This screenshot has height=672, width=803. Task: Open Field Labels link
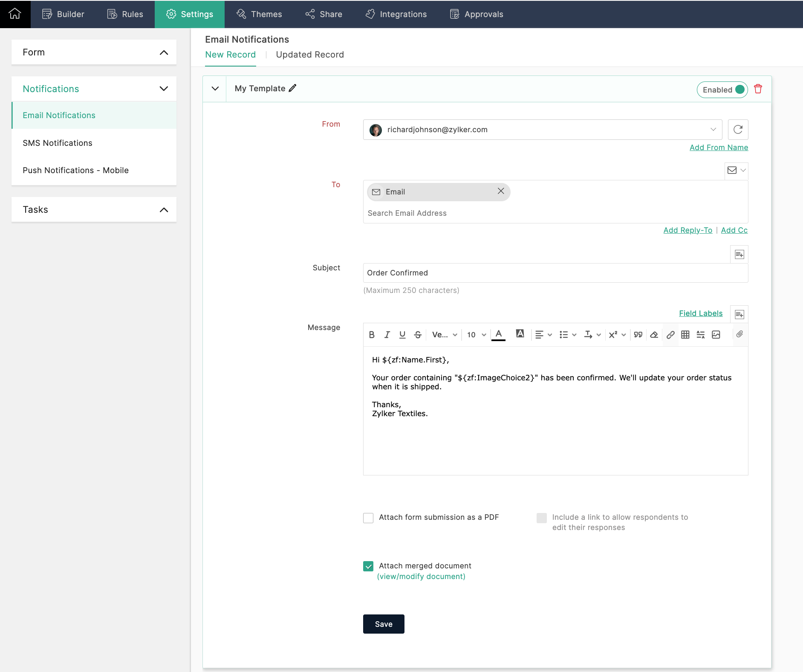tap(701, 313)
